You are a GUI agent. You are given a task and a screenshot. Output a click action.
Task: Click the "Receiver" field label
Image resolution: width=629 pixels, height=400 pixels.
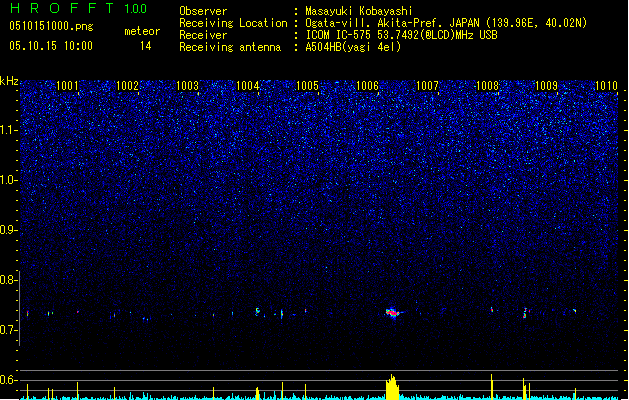pos(203,35)
